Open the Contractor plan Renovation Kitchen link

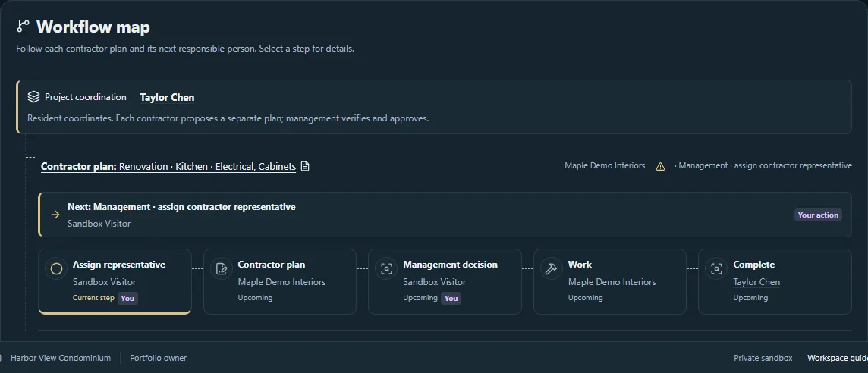click(168, 166)
